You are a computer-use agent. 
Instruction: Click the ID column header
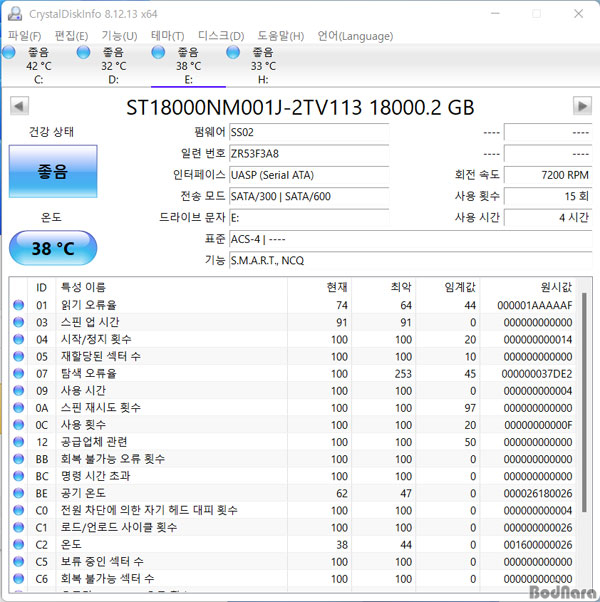click(41, 287)
